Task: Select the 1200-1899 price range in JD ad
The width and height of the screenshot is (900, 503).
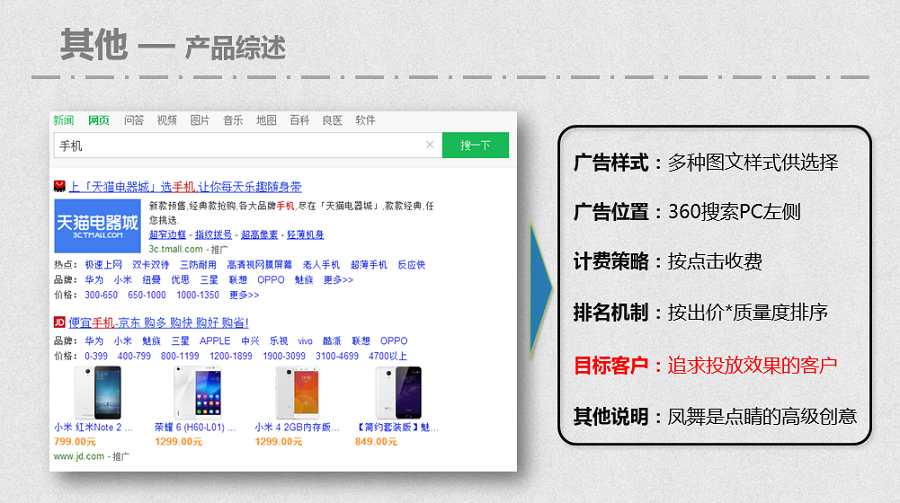Action: [230, 355]
